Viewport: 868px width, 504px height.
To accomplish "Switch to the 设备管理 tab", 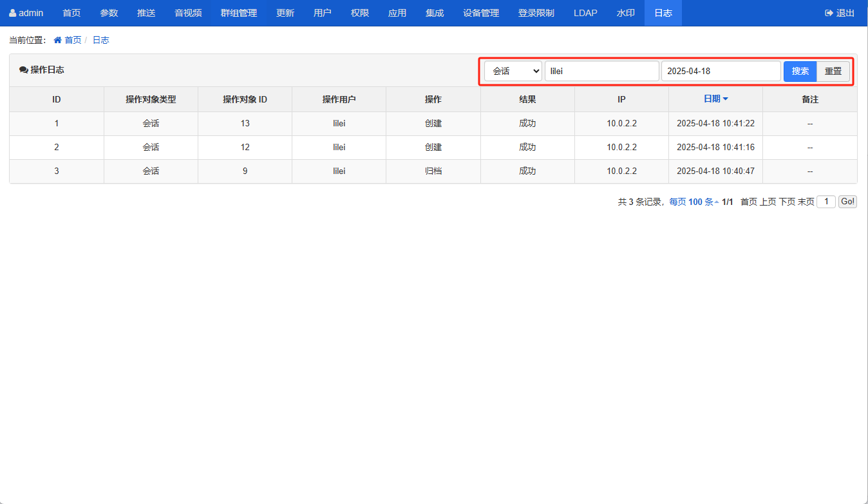I will click(x=480, y=13).
